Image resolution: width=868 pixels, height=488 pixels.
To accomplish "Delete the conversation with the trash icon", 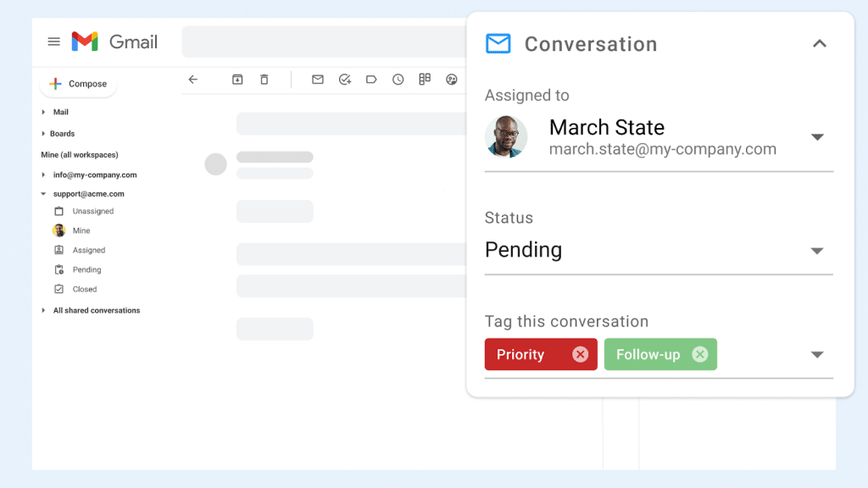I will (x=264, y=79).
